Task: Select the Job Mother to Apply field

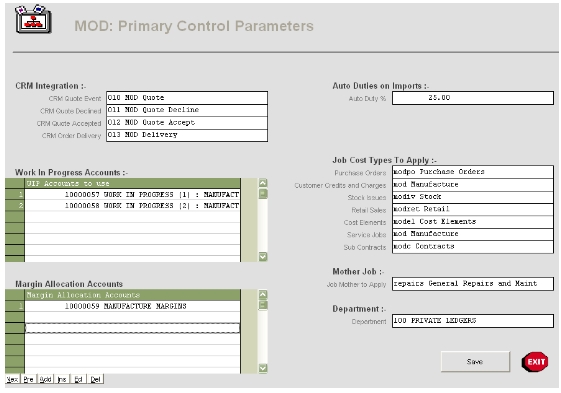Action: [473, 283]
